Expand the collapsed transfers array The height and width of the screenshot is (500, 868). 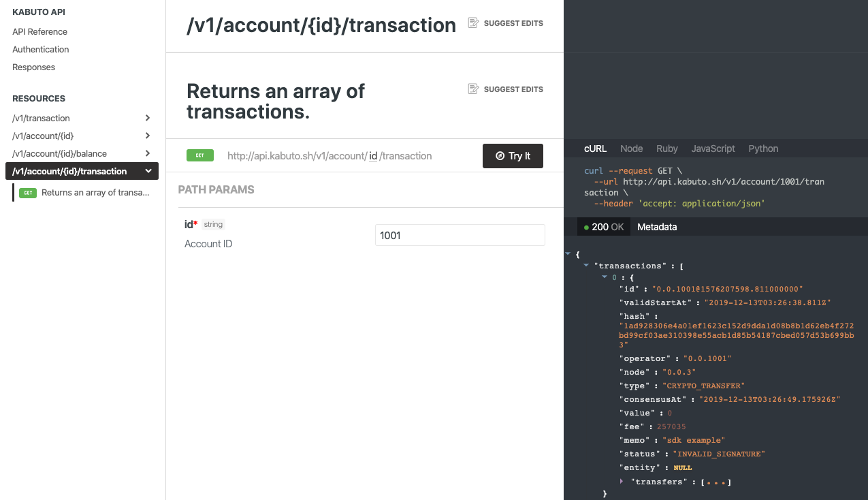click(x=622, y=482)
